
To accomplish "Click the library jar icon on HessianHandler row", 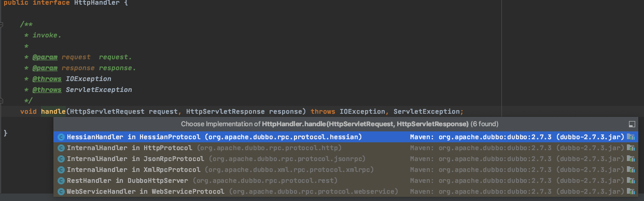I will coord(631,137).
